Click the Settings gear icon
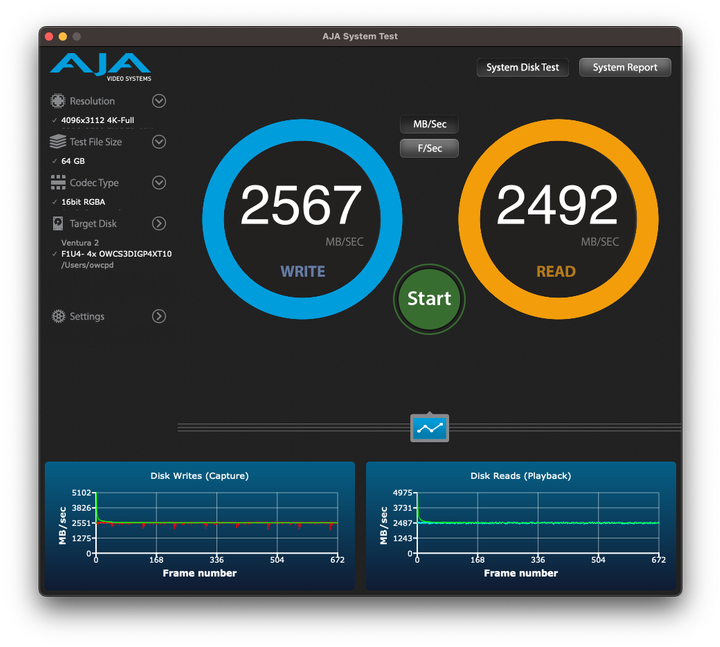The width and height of the screenshot is (720, 647). tap(58, 316)
